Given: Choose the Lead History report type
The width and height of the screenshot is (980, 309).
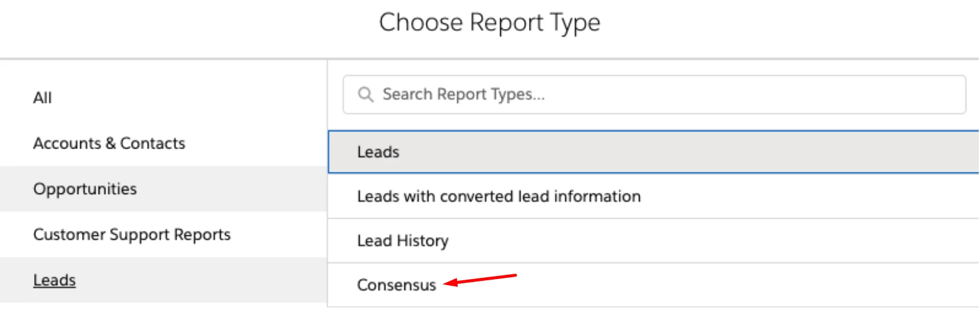Looking at the screenshot, I should pos(403,241).
